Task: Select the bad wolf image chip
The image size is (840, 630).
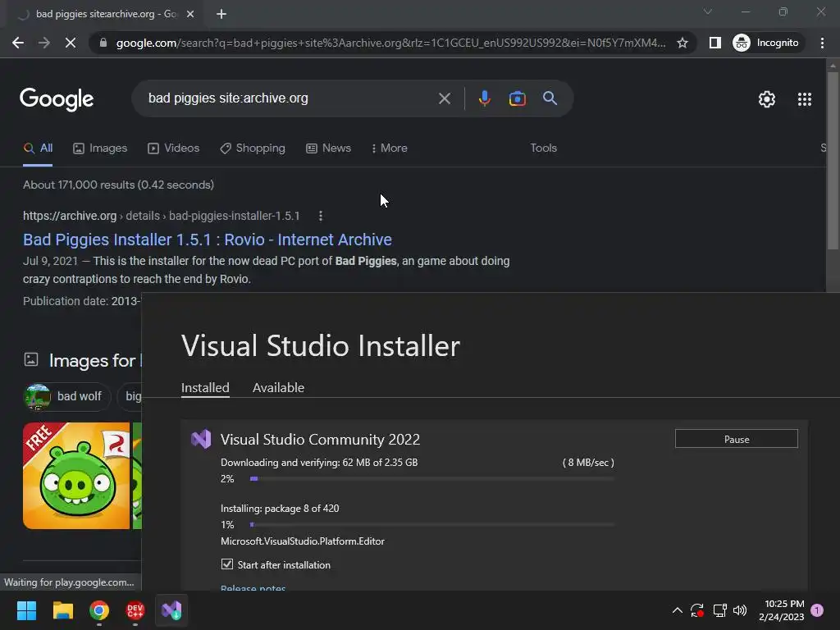Action: click(x=67, y=396)
